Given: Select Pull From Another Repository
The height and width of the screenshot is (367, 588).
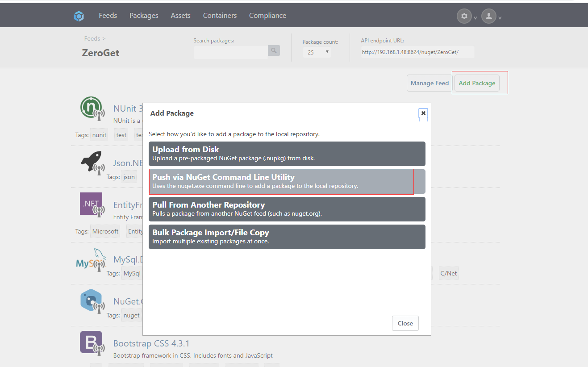Looking at the screenshot, I should [x=287, y=209].
